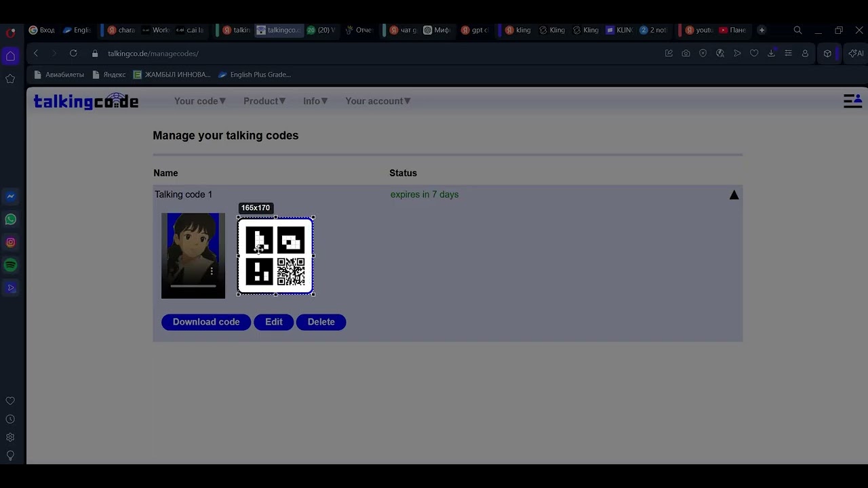Expand the Your code menu
Screen dimensions: 868x488
[200, 101]
